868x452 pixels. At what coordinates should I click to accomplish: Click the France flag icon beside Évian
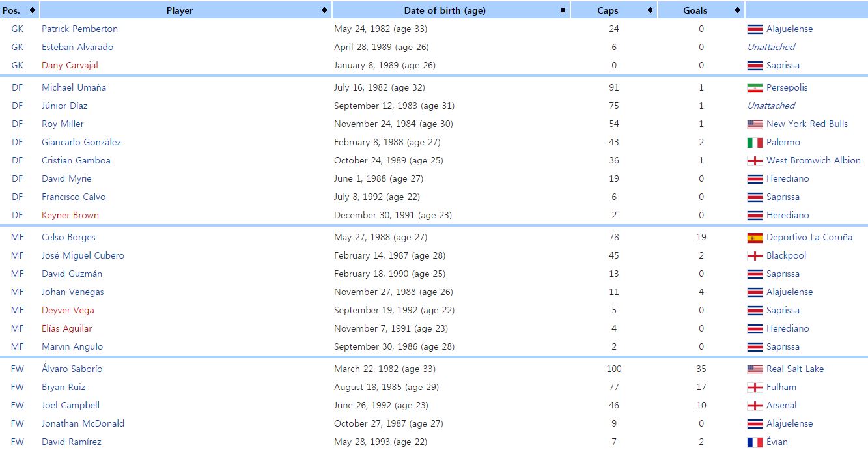pos(755,442)
